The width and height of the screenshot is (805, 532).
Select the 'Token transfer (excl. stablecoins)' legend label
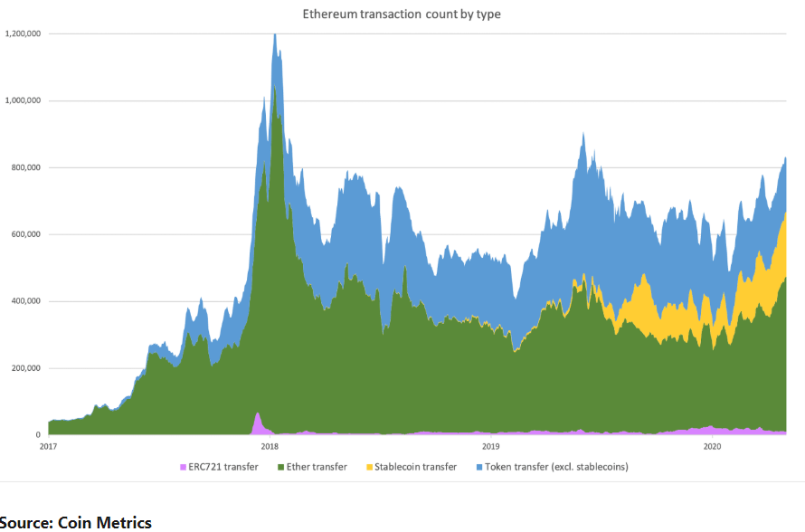click(556, 467)
